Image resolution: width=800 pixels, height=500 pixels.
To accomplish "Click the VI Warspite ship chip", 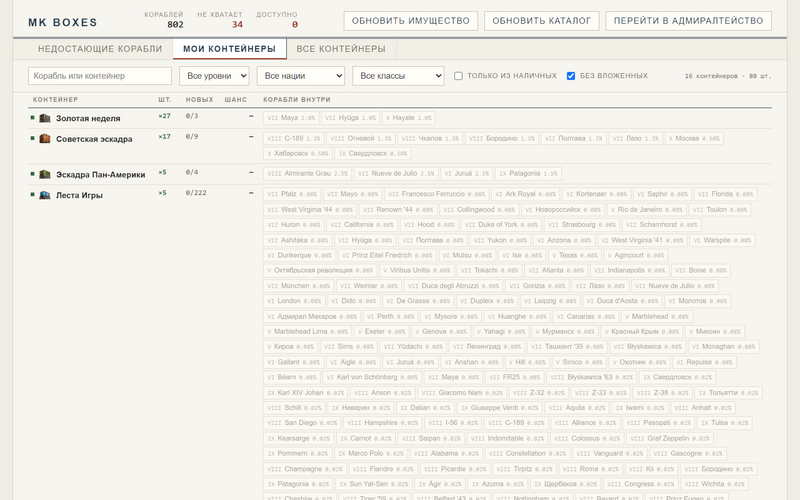I will coord(722,240).
